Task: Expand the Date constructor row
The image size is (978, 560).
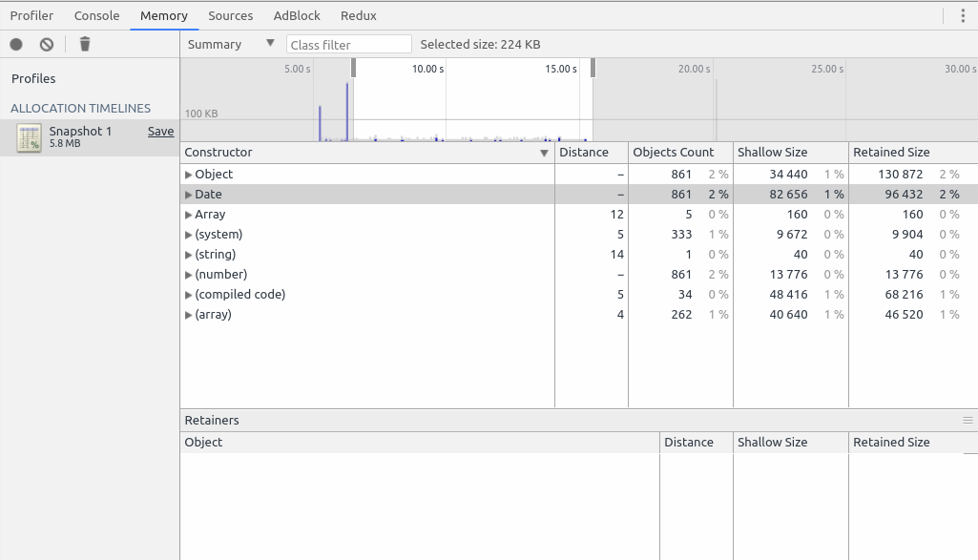Action: (x=189, y=195)
